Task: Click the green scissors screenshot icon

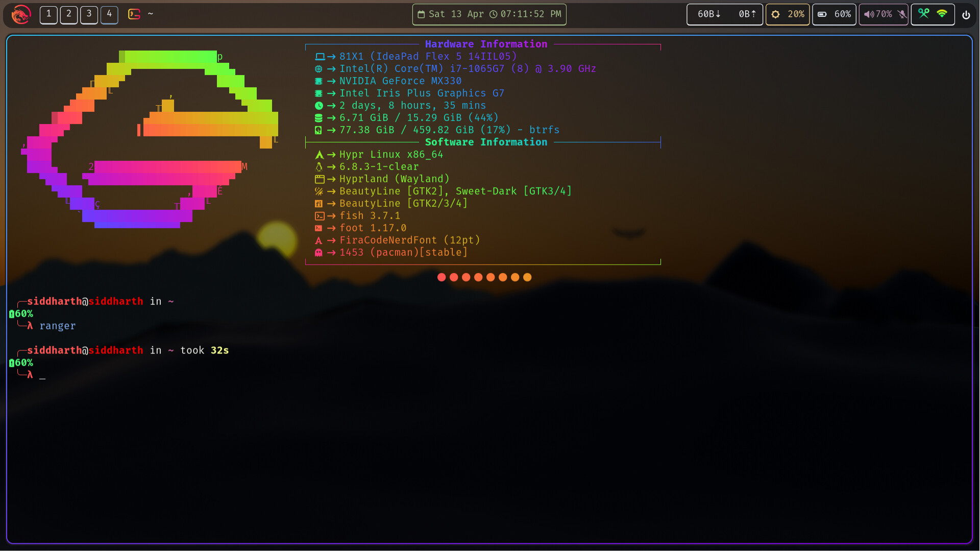Action: [x=923, y=14]
